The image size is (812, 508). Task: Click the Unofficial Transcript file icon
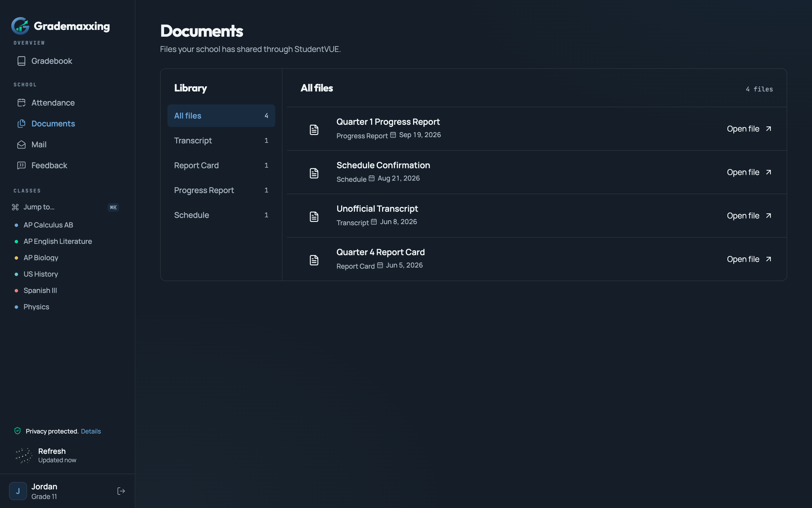coord(314,216)
